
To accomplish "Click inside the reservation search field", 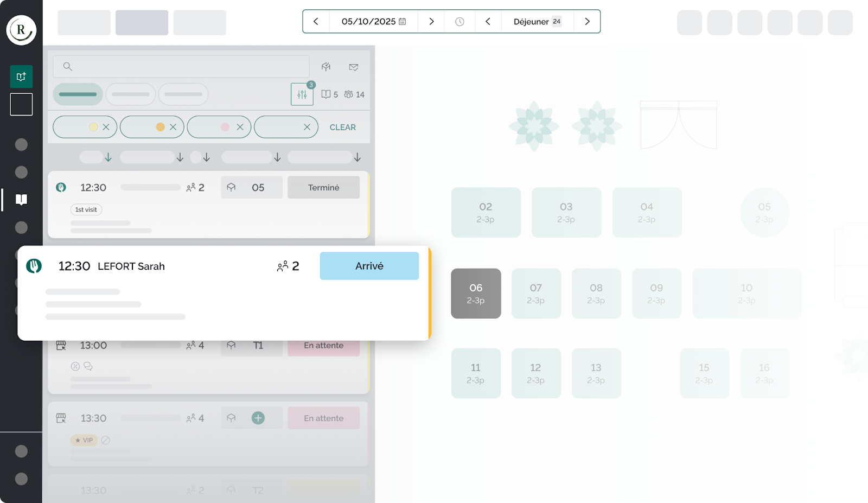I will point(184,67).
